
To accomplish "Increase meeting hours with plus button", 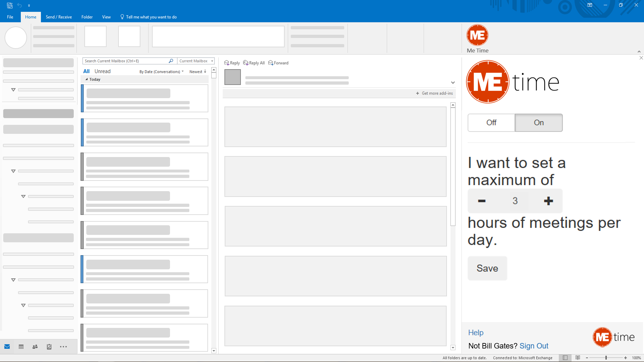I will point(548,201).
